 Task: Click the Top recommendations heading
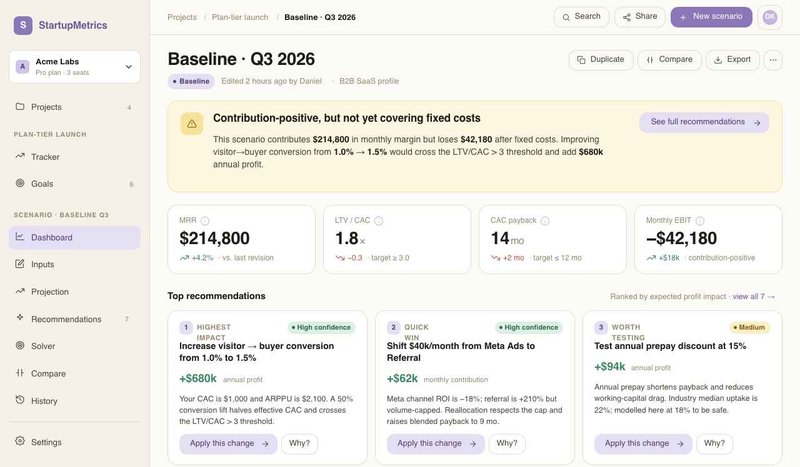(216, 296)
